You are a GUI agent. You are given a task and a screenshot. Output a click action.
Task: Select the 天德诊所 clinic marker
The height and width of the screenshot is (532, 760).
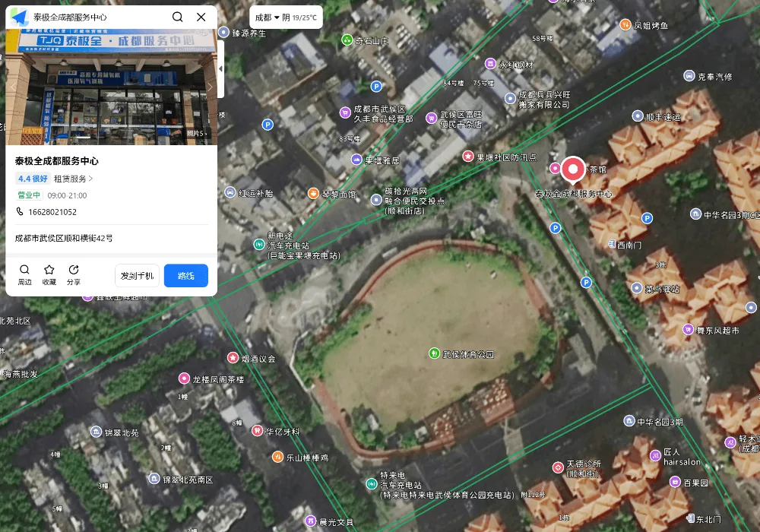click(558, 467)
